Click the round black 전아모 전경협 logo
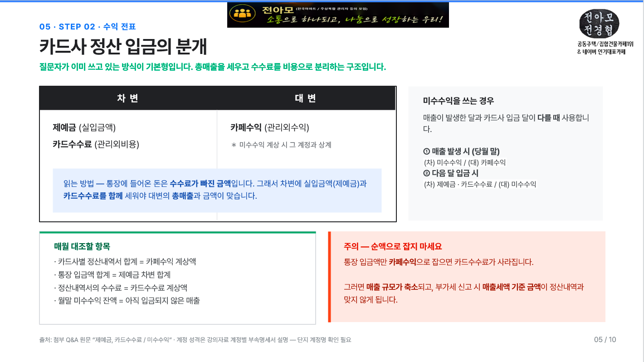The image size is (644, 362). coord(599,24)
